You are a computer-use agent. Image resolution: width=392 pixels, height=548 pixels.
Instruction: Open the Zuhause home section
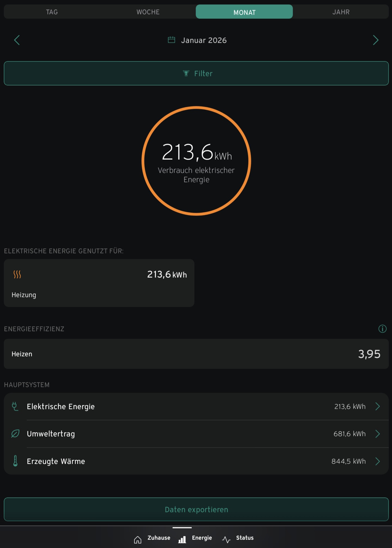pos(152,538)
